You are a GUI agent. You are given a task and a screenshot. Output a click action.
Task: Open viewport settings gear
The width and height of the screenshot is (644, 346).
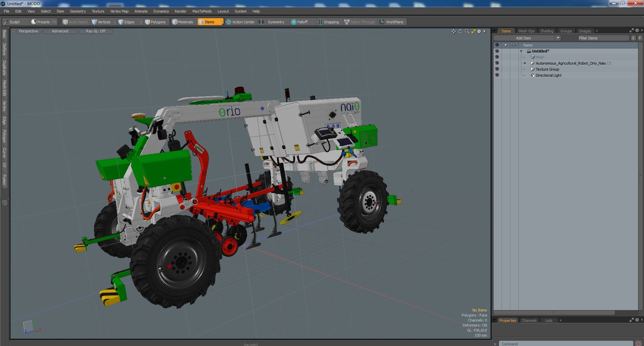point(479,31)
